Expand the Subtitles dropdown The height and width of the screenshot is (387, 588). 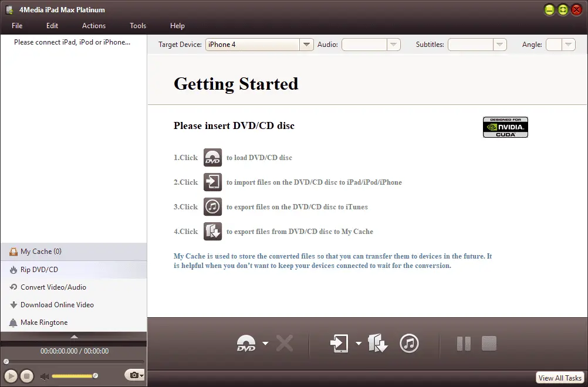tap(499, 45)
